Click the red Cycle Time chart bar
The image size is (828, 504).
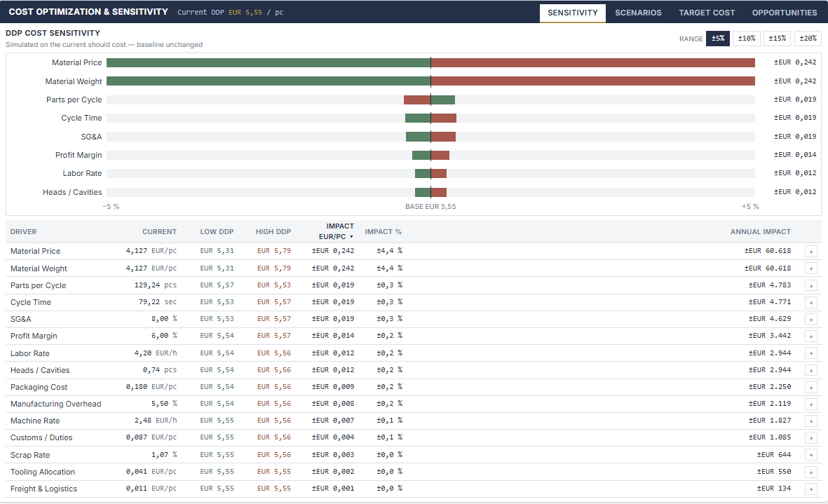click(x=444, y=118)
